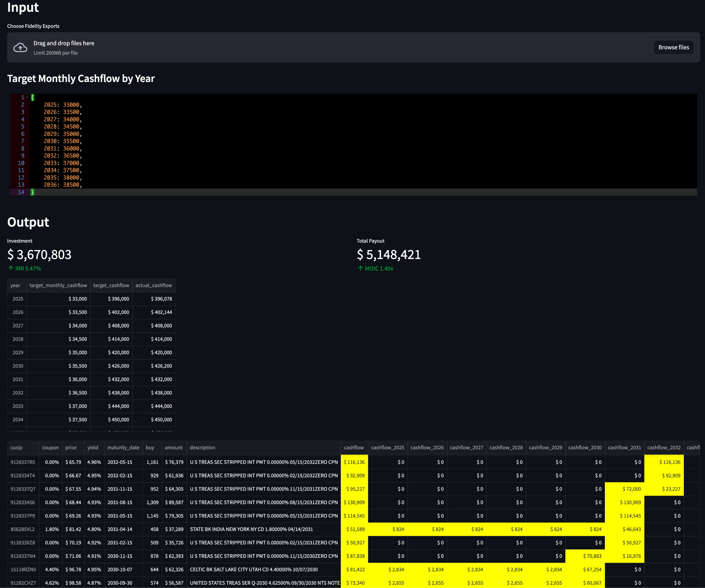Click the cloud upload icon

point(20,48)
